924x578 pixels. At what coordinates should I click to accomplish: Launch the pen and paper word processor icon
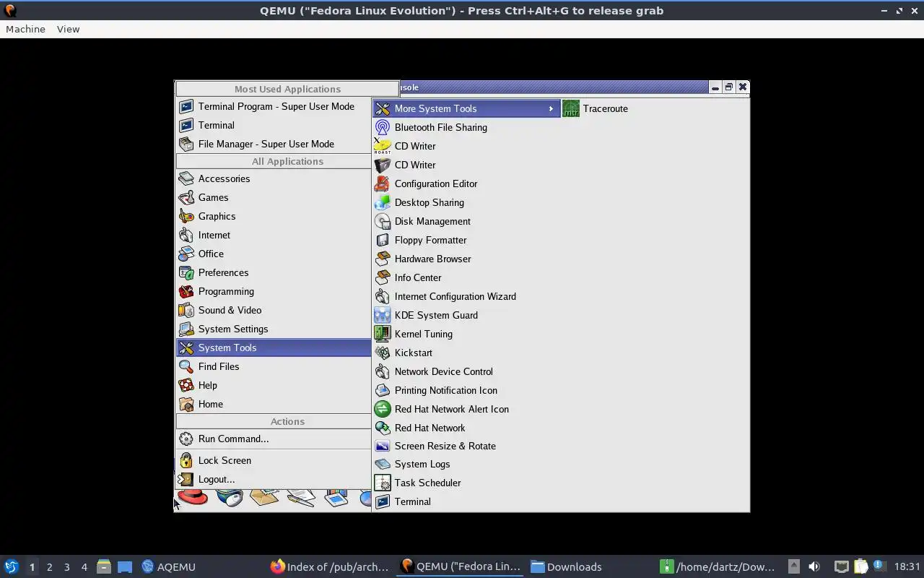point(301,498)
